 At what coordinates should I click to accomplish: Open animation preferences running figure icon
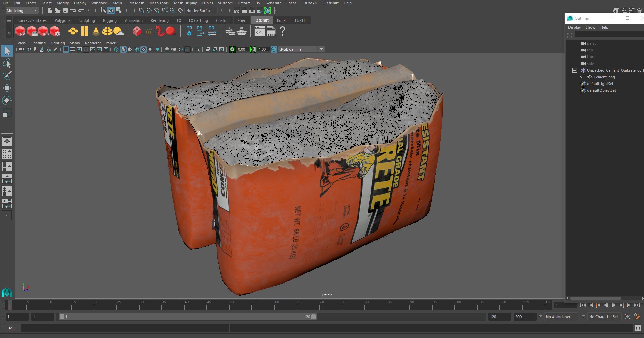(637, 316)
